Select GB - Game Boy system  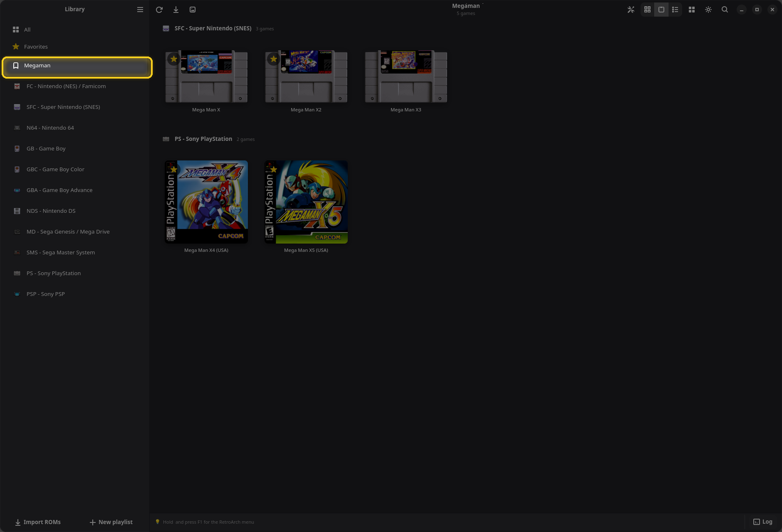coord(75,148)
